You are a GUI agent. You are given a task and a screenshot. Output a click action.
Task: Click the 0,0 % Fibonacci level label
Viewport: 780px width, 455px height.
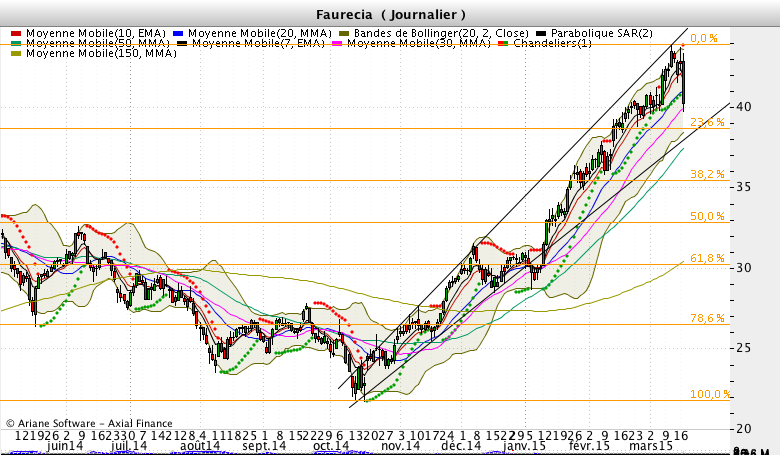click(704, 38)
